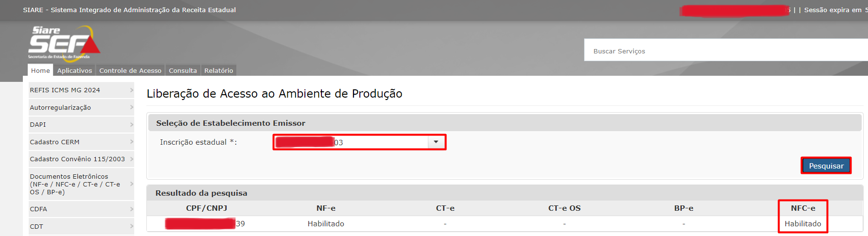Viewport: 868px width, 236px height.
Task: Click the Buscar Serviços search field
Action: click(x=725, y=51)
